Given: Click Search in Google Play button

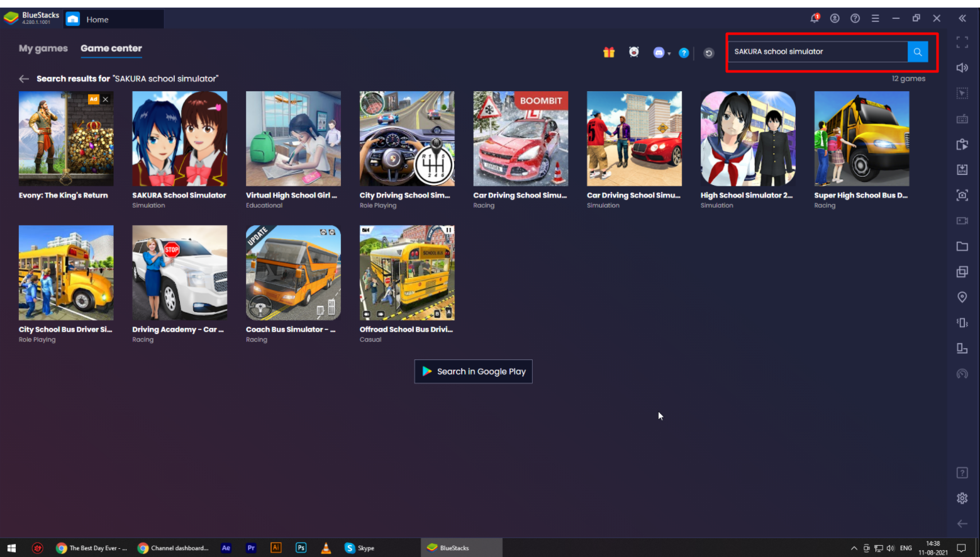Looking at the screenshot, I should pos(473,371).
